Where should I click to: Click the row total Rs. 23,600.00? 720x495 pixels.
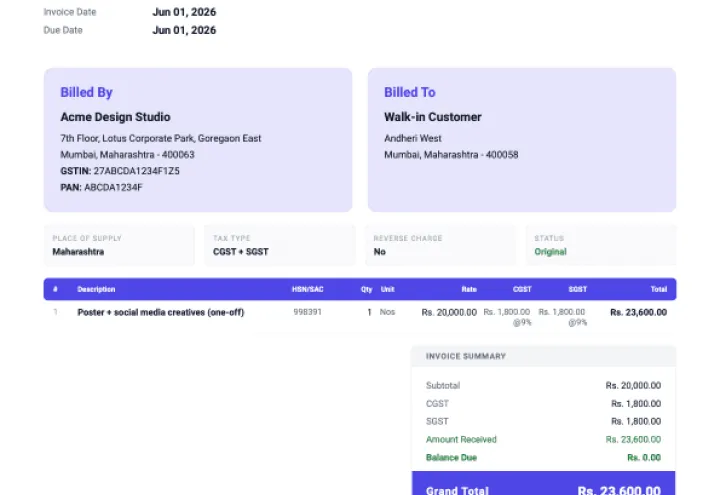(x=638, y=312)
